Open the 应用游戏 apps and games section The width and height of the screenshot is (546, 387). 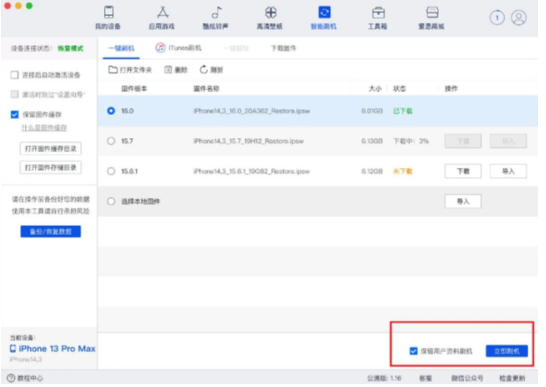163,18
